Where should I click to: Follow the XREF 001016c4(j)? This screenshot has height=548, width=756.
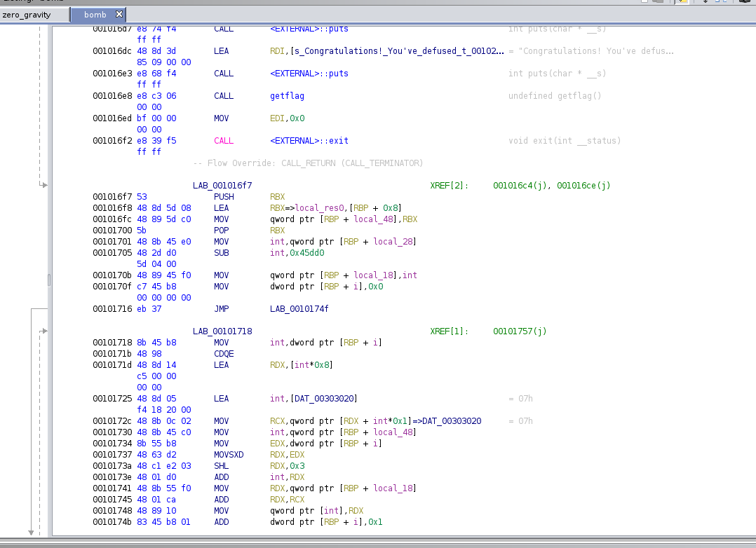tap(520, 186)
